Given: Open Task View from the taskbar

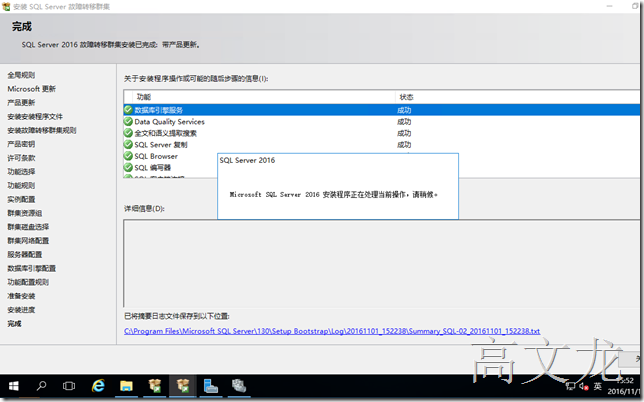Looking at the screenshot, I should tap(69, 386).
